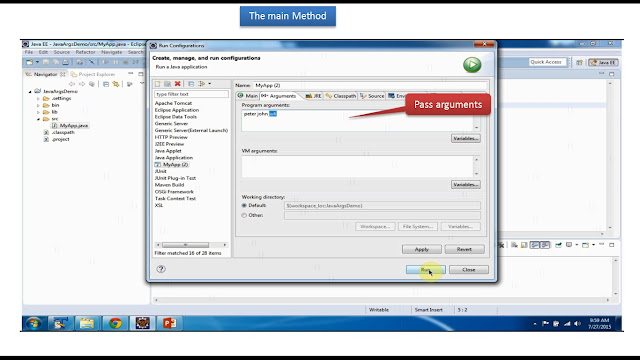Select the Other working directory radio button
Image resolution: width=640 pixels, height=360 pixels.
point(244,215)
